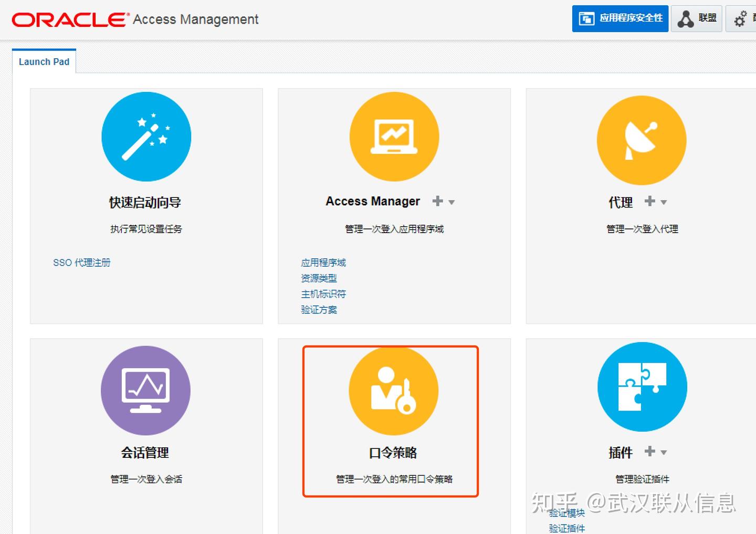Open the 联盟 federation menu button
The image size is (756, 534).
point(696,18)
